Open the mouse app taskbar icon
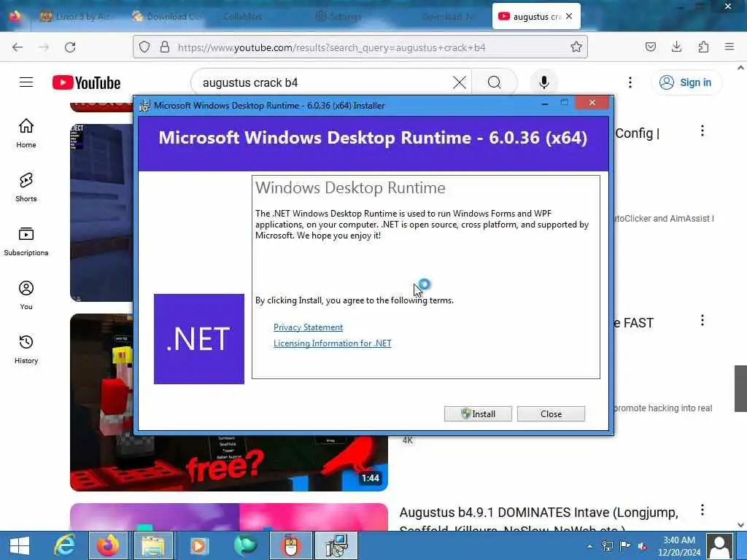 (x=290, y=545)
